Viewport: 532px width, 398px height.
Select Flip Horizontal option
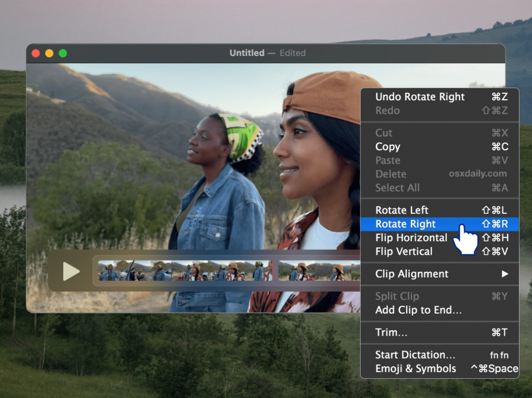click(x=440, y=238)
